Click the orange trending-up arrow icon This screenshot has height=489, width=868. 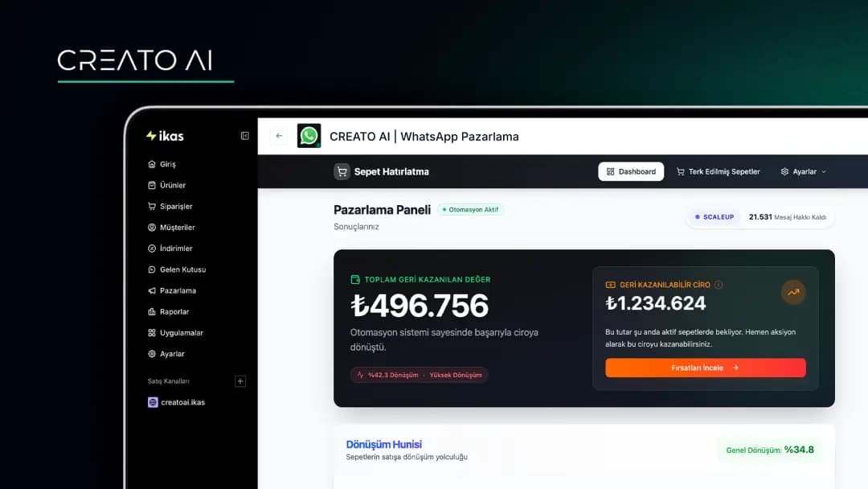(793, 292)
